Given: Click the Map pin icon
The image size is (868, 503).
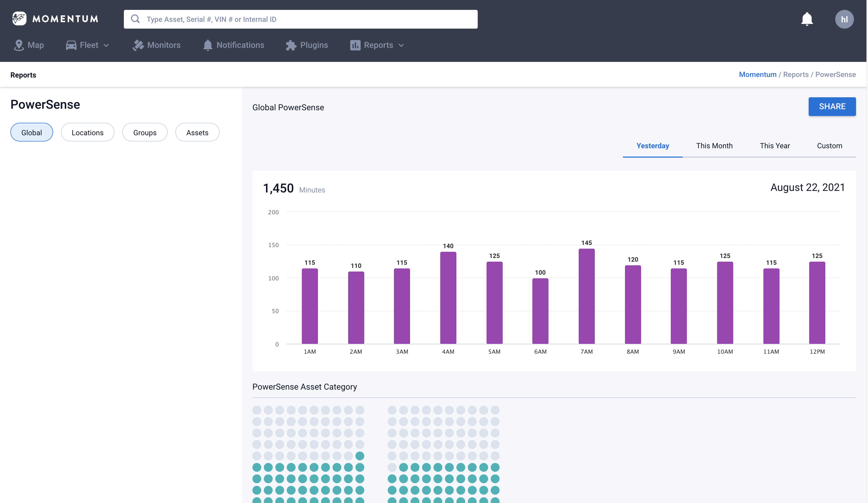Looking at the screenshot, I should (18, 45).
